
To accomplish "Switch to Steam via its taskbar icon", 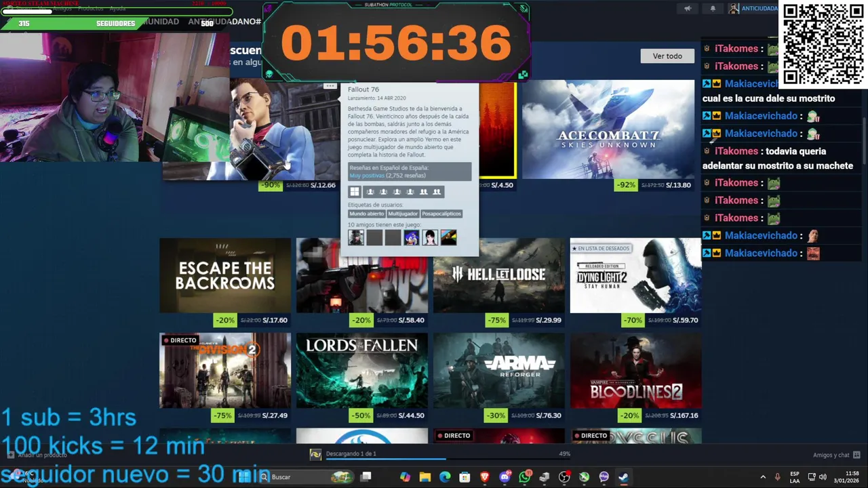I will click(x=623, y=477).
